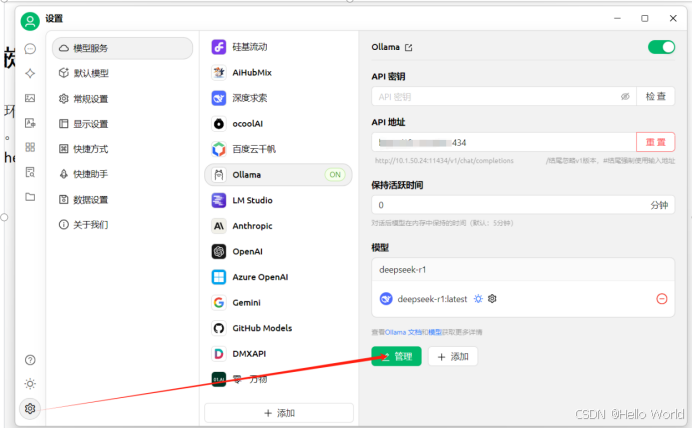This screenshot has width=693, height=428.
Task: Open the image painting sidebar icon
Action: (x=30, y=98)
